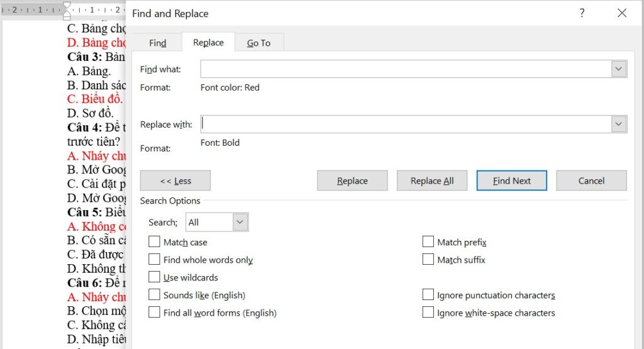Select the Replace tab

pos(208,43)
